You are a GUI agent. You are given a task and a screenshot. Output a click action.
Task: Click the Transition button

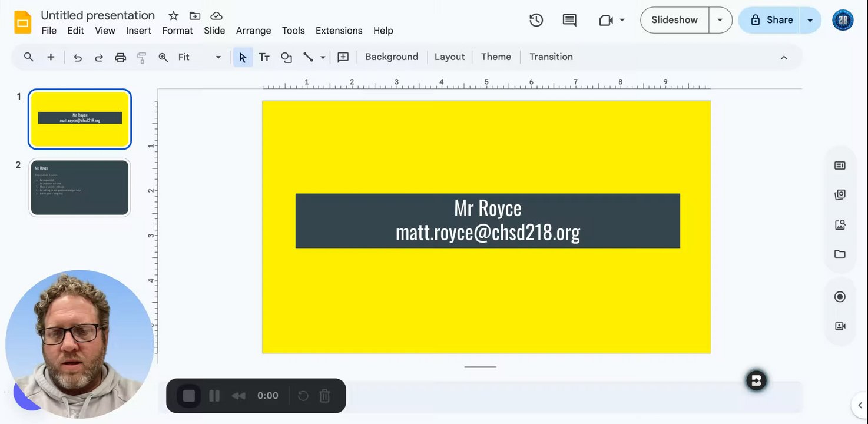pos(551,57)
